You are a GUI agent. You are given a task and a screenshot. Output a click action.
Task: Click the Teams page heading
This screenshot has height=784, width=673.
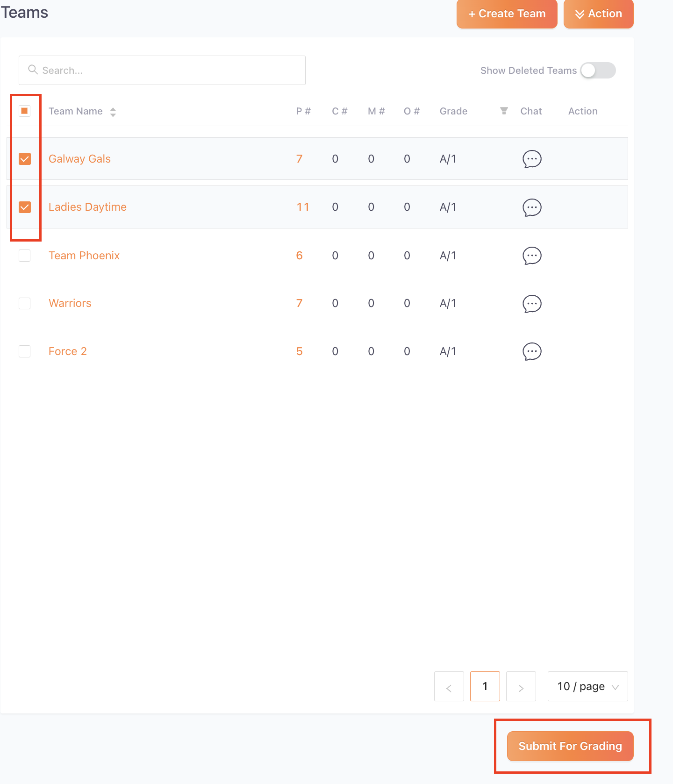[x=24, y=12]
